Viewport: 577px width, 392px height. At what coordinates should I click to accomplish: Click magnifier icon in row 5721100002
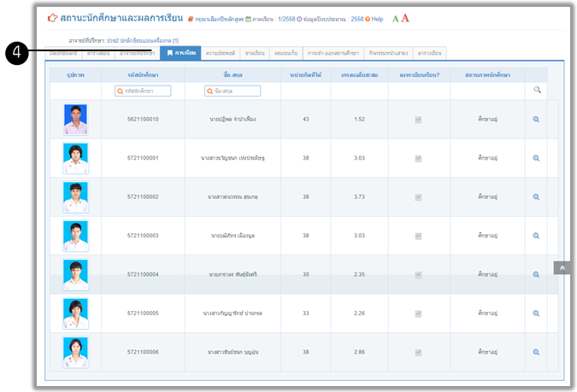[536, 196]
